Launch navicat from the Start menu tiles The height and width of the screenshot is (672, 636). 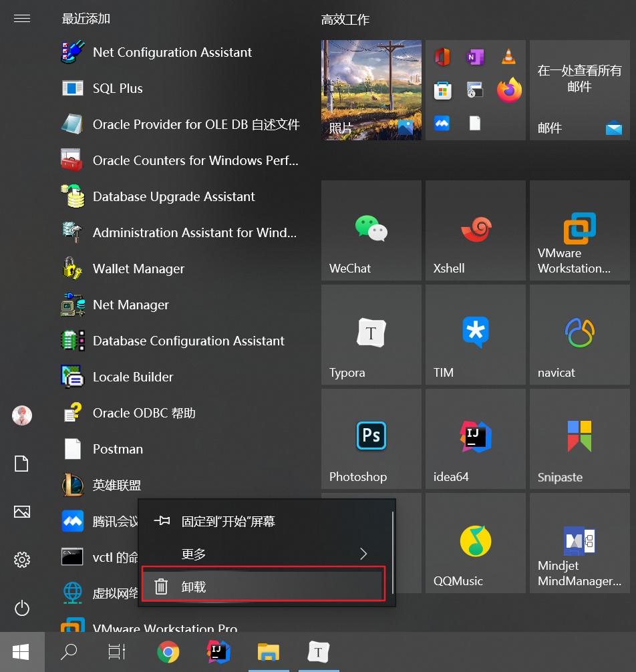tap(579, 335)
